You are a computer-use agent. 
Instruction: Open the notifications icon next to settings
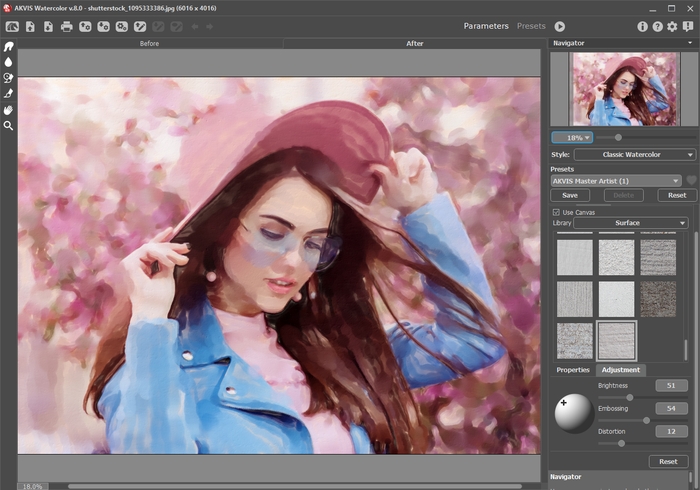[x=688, y=27]
